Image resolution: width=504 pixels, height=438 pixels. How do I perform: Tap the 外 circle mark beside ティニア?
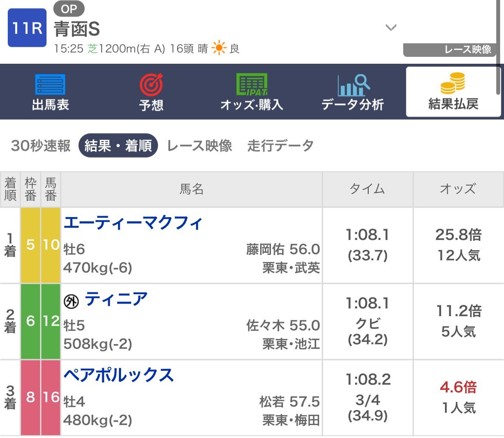point(72,301)
